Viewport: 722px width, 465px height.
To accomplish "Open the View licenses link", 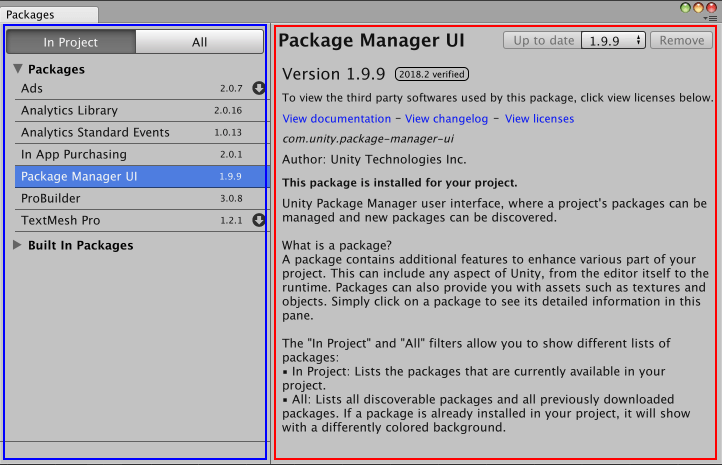I will click(x=539, y=119).
